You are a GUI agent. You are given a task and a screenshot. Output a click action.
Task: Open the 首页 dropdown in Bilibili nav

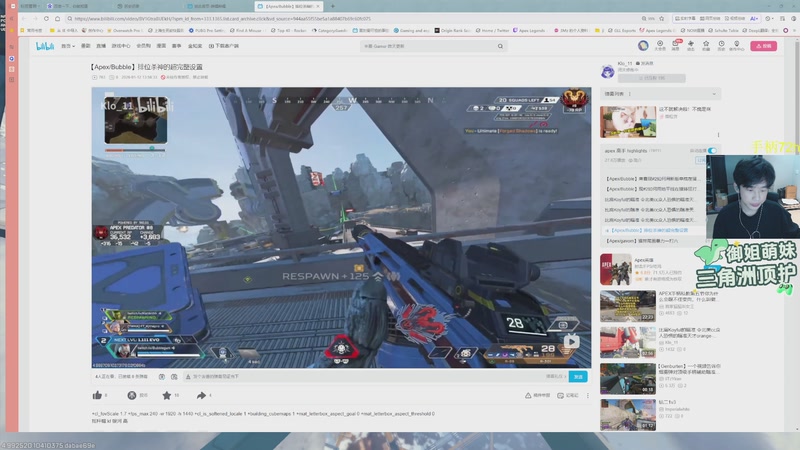pyautogui.click(x=68, y=46)
